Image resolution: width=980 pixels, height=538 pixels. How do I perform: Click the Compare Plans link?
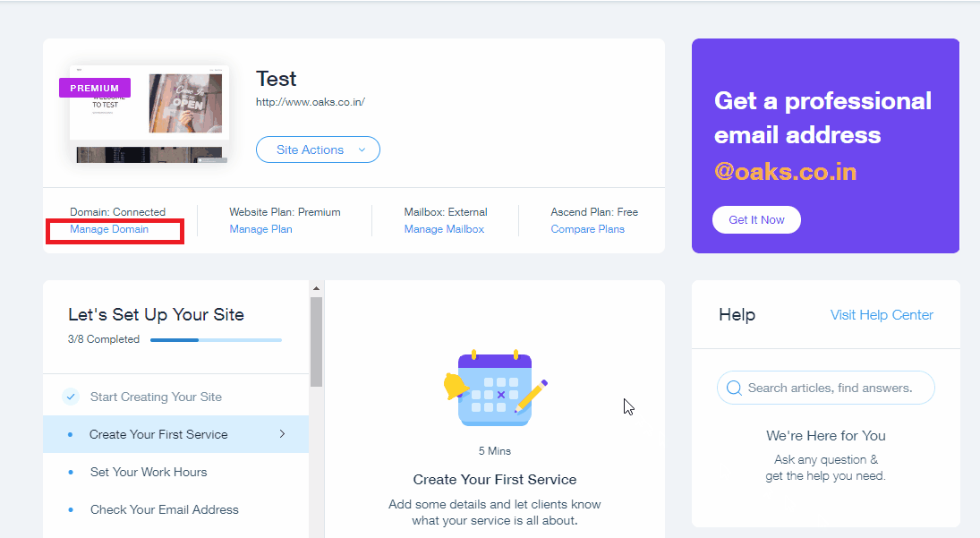[587, 229]
